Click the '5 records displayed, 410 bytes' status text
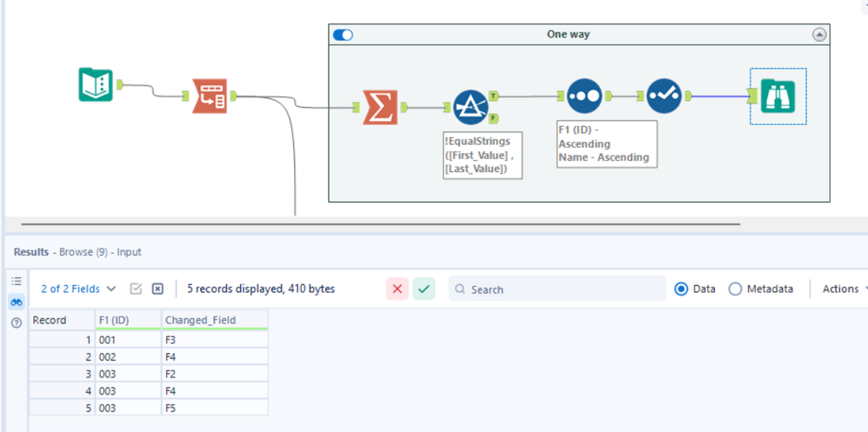 [x=261, y=289]
